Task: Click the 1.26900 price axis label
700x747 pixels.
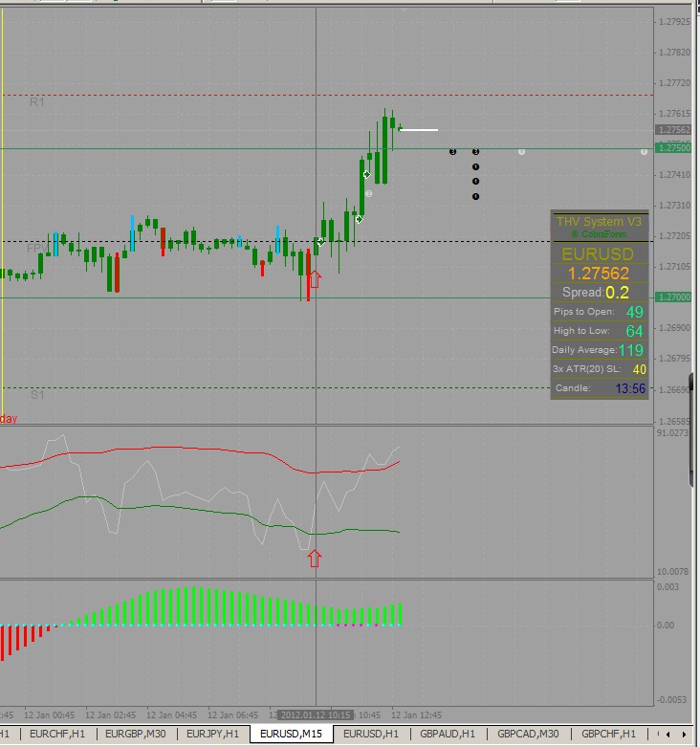Action: coord(674,328)
